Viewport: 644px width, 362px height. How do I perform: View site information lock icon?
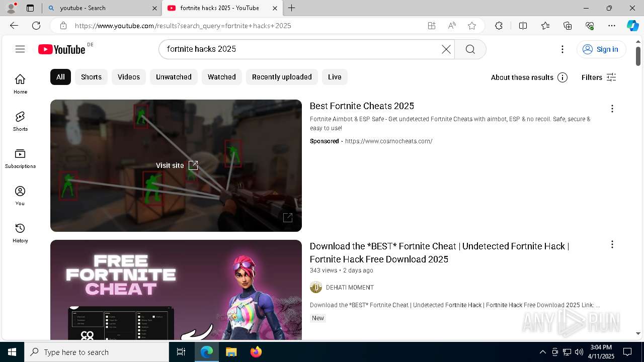[63, 26]
